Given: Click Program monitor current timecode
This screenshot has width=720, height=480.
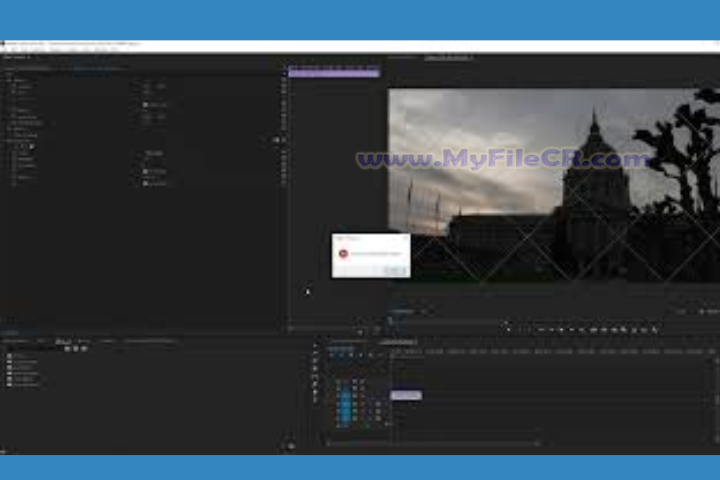Looking at the screenshot, I should (x=402, y=312).
